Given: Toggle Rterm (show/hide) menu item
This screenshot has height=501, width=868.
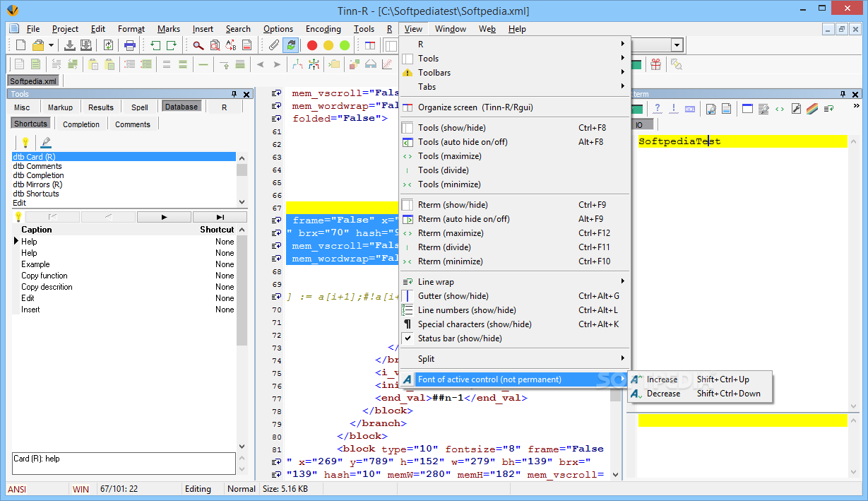Looking at the screenshot, I should tap(514, 205).
